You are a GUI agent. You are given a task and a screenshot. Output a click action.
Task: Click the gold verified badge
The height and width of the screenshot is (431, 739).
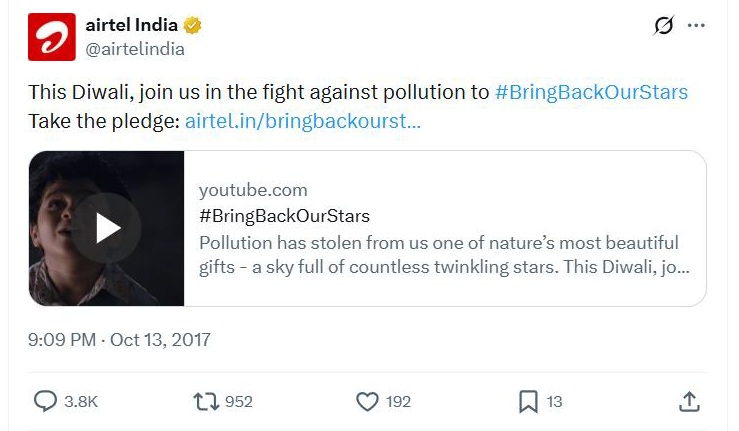pyautogui.click(x=193, y=26)
